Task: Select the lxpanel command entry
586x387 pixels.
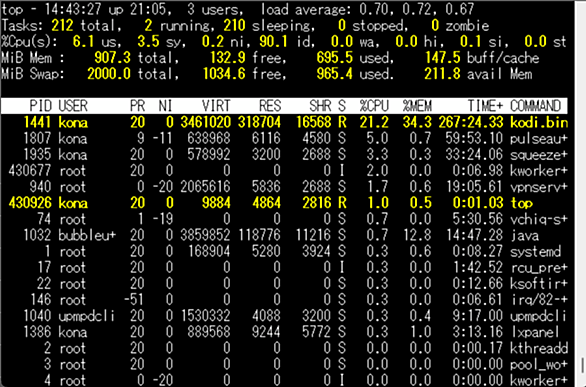Action: tap(535, 332)
